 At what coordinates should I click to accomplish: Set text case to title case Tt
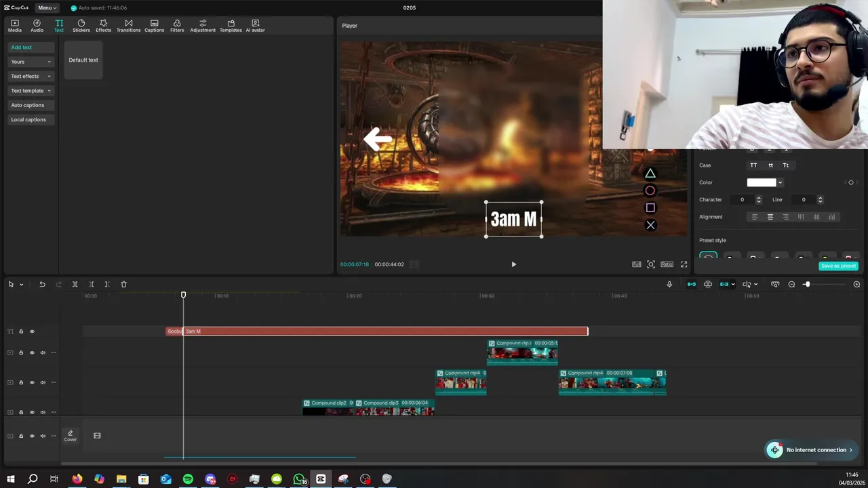[786, 165]
